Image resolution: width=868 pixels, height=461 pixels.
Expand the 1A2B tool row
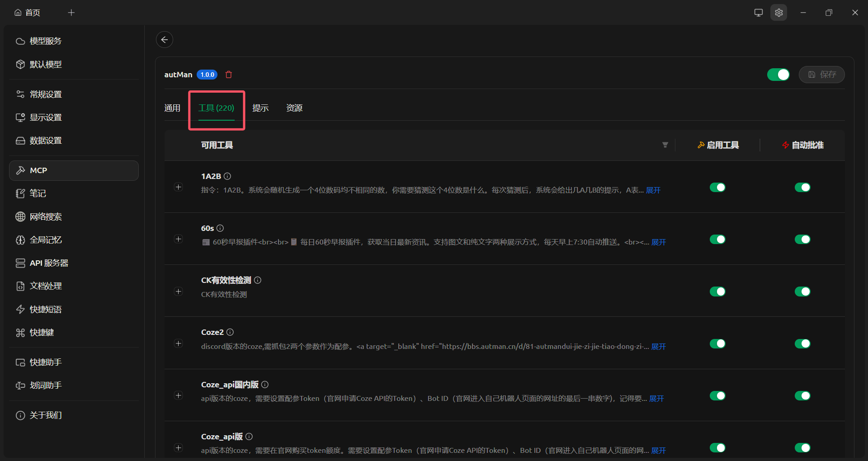pyautogui.click(x=179, y=187)
